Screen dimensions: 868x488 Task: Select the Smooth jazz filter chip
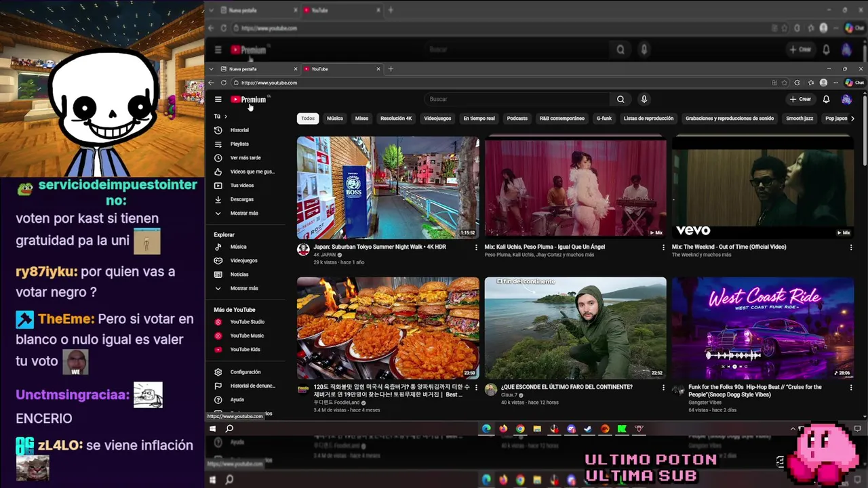(800, 119)
